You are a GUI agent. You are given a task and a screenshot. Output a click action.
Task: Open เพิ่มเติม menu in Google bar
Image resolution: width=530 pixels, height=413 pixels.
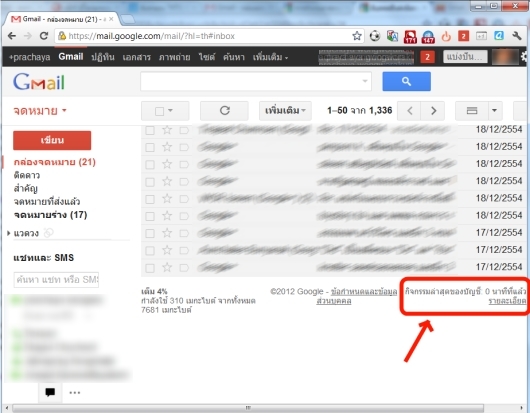click(x=270, y=57)
